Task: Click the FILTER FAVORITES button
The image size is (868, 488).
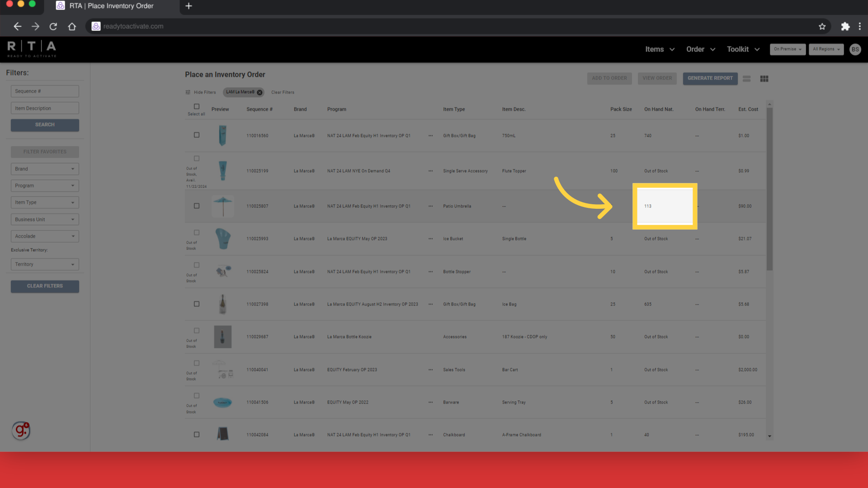Action: tap(45, 152)
